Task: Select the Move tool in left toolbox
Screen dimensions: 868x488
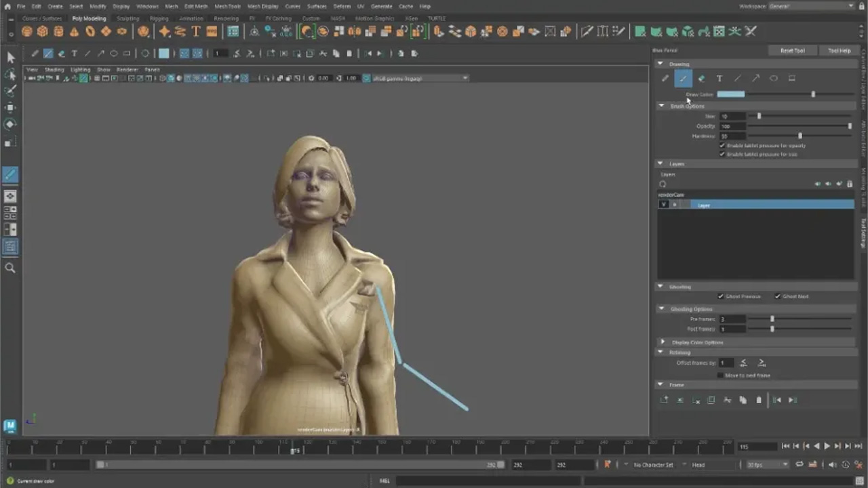Action: coord(10,108)
